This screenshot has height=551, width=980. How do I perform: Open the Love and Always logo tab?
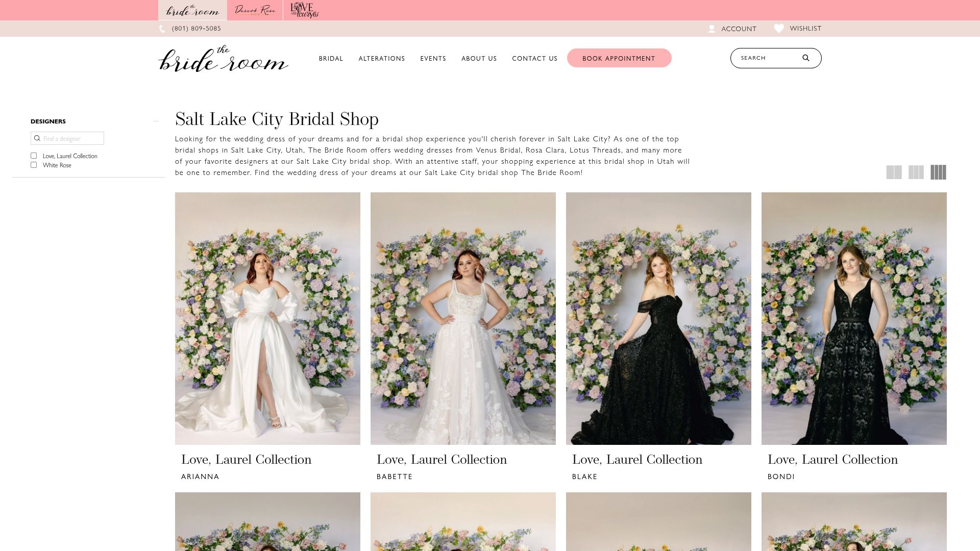[304, 10]
